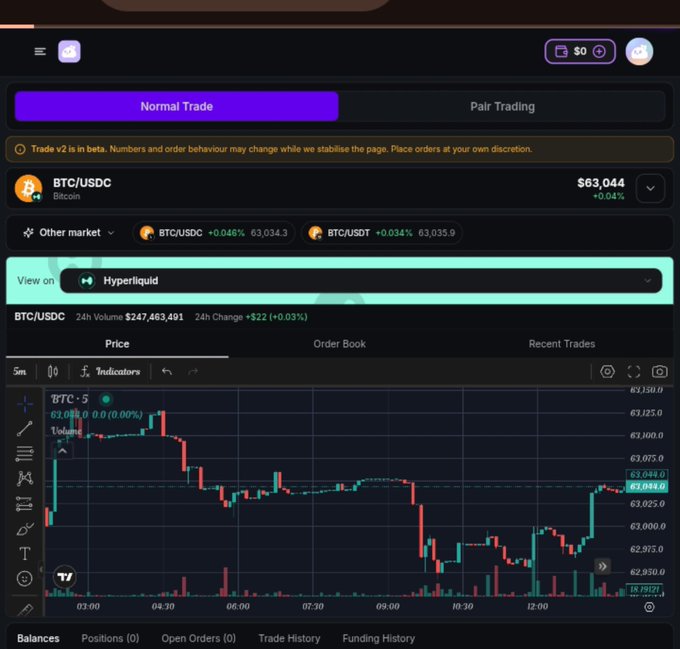
Task: Expand the BTC/USDC pair selector chevron
Action: tap(650, 189)
